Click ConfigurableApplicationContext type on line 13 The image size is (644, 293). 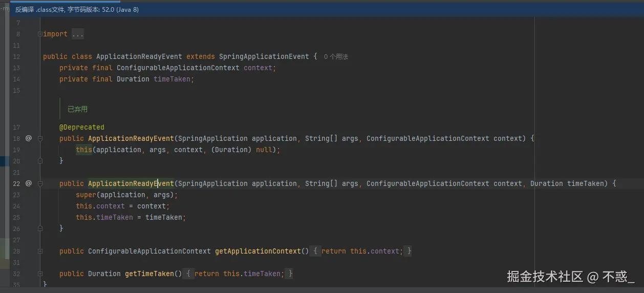tap(178, 68)
